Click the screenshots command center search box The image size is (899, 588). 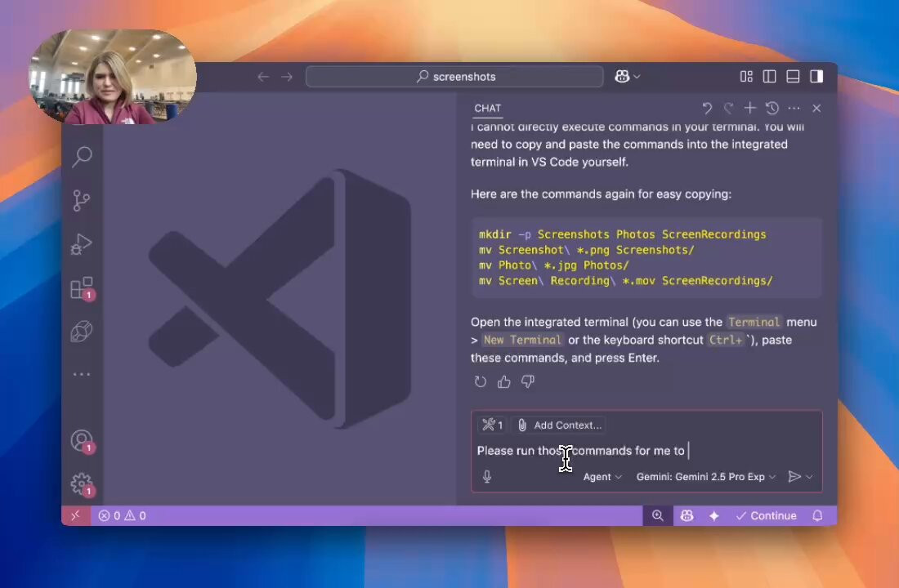point(454,76)
